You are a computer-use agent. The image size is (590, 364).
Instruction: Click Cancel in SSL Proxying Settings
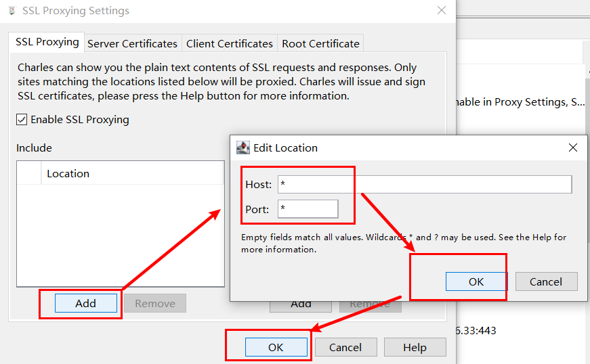[x=345, y=347]
